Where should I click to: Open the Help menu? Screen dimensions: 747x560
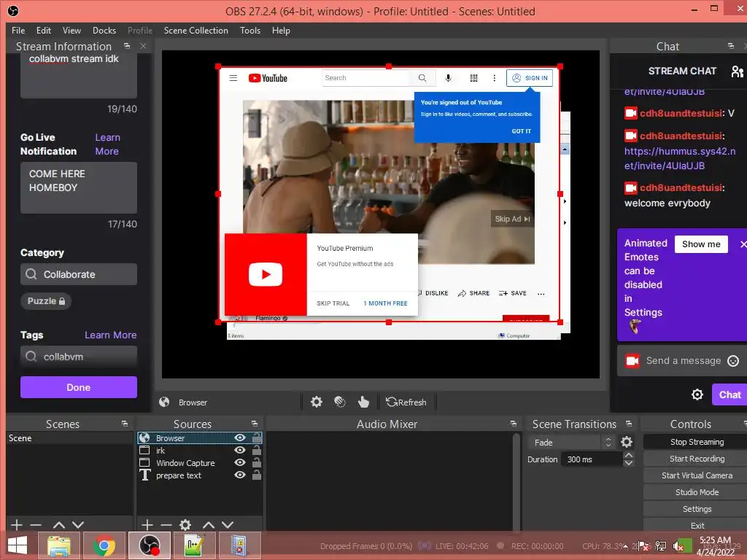[281, 31]
